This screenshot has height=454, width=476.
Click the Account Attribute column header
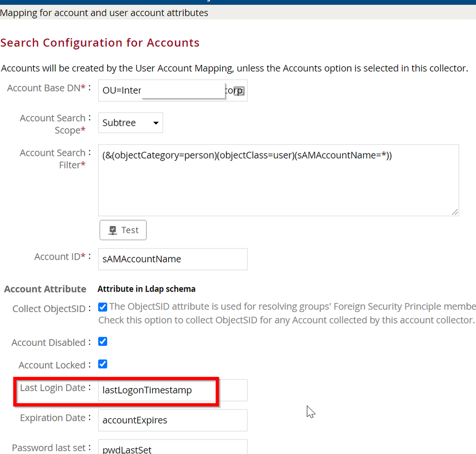click(45, 289)
